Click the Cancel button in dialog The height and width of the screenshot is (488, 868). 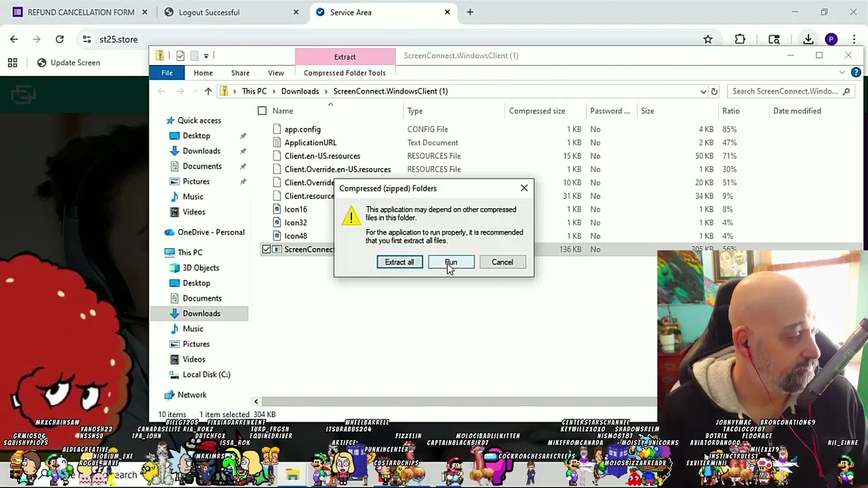tap(502, 262)
